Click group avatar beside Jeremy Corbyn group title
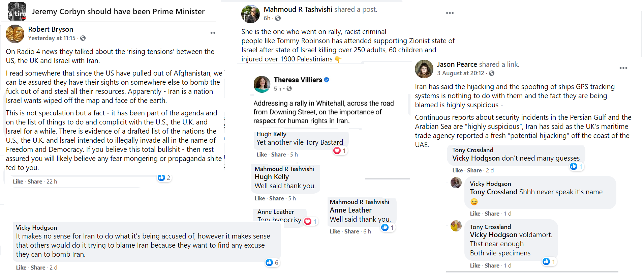The width and height of the screenshot is (644, 279). point(17,12)
